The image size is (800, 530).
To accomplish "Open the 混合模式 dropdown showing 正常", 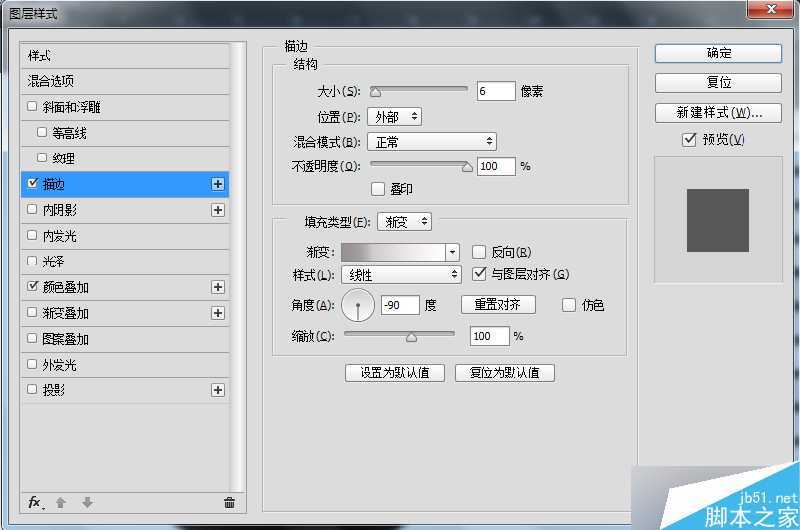I will [431, 142].
